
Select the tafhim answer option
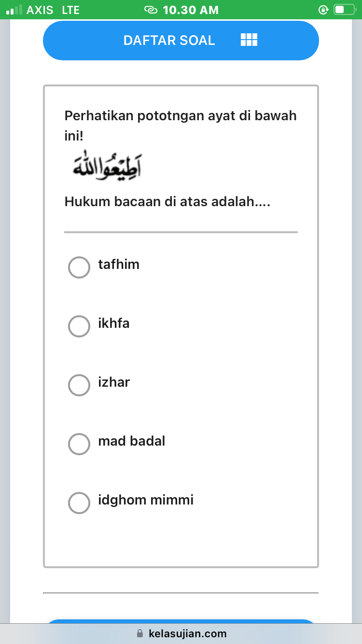coord(79,267)
